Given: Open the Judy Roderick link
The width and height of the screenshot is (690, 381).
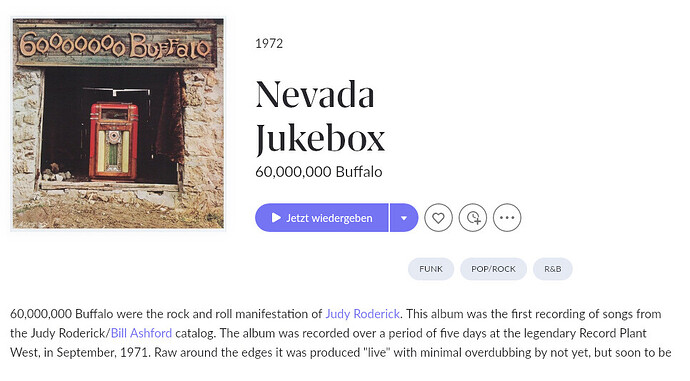Looking at the screenshot, I should (363, 314).
